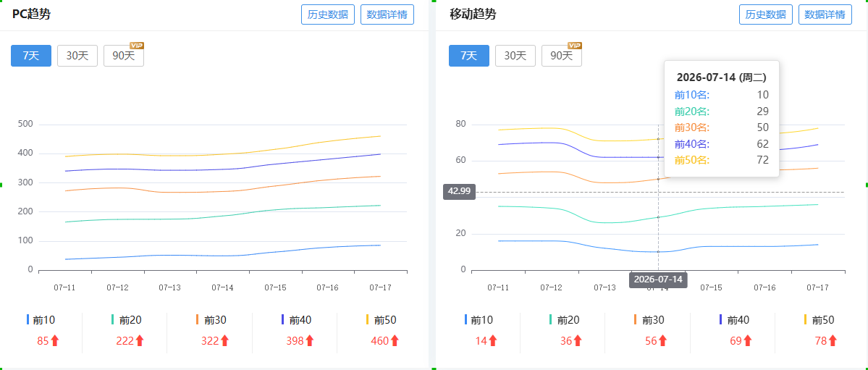The height and width of the screenshot is (370, 868).
Task: Click red up arrow beside PC 前30 value 322
Action: click(x=224, y=340)
